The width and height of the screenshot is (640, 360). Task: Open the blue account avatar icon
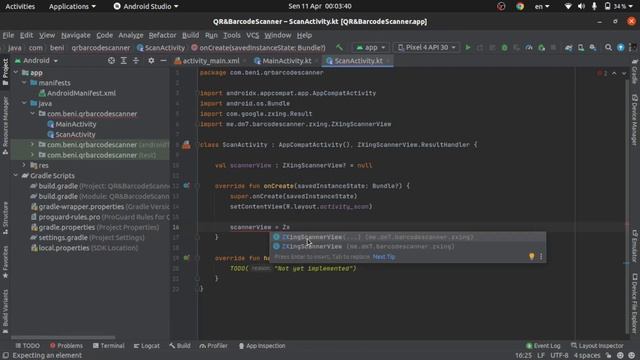pyautogui.click(x=620, y=48)
